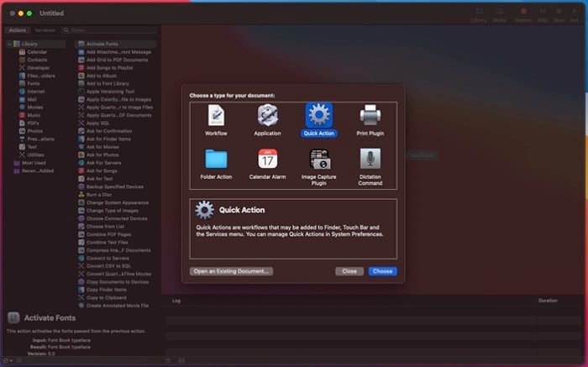588x367 pixels.
Task: Select the Workflow document type
Action: [x=216, y=121]
